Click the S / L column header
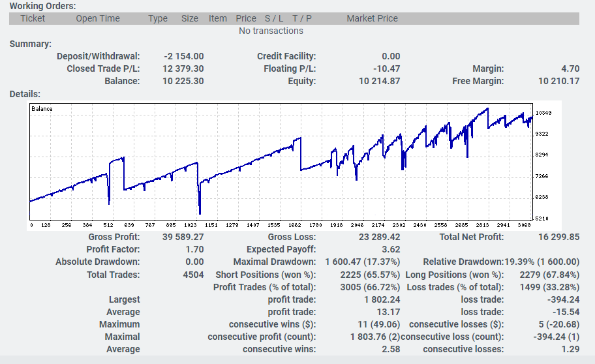The width and height of the screenshot is (595, 364). tap(275, 18)
